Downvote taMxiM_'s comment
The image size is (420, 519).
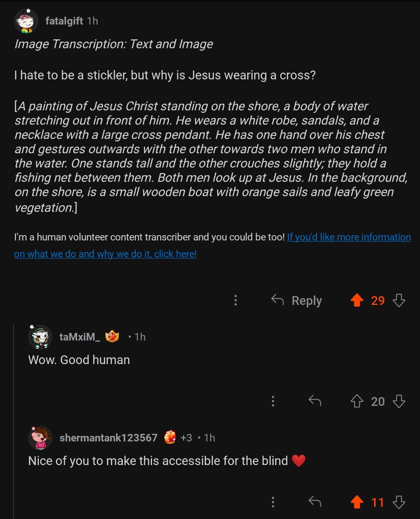tap(399, 401)
